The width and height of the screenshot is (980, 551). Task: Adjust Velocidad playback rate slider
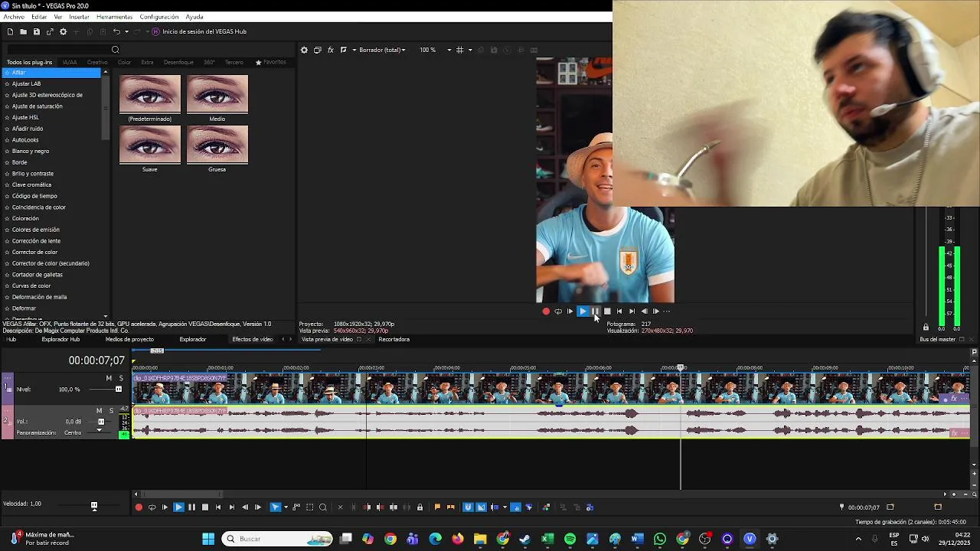point(94,505)
